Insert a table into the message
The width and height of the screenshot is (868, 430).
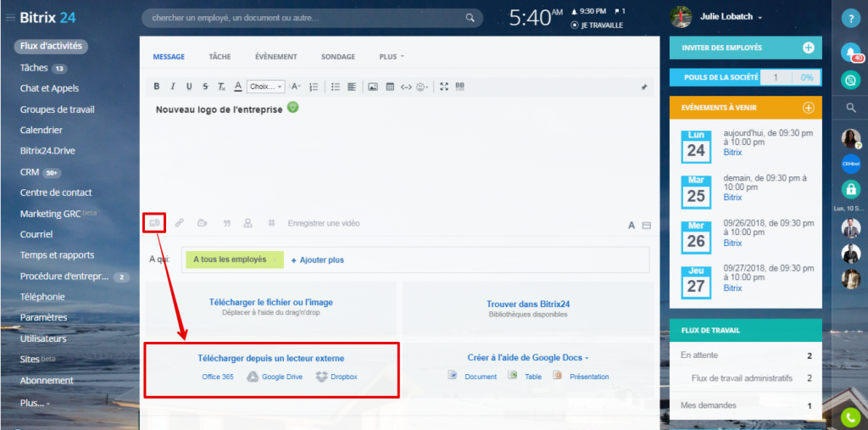390,87
